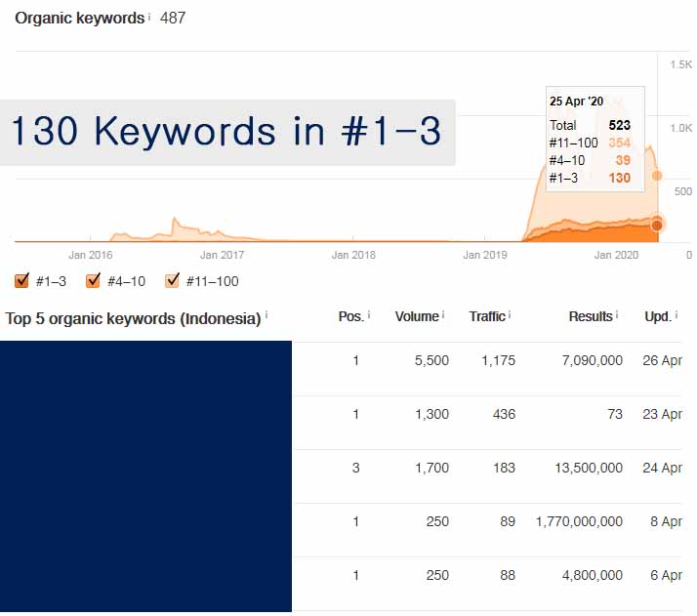The width and height of the screenshot is (697, 616).
Task: Click info icon next to Upd. column
Action: (x=676, y=314)
